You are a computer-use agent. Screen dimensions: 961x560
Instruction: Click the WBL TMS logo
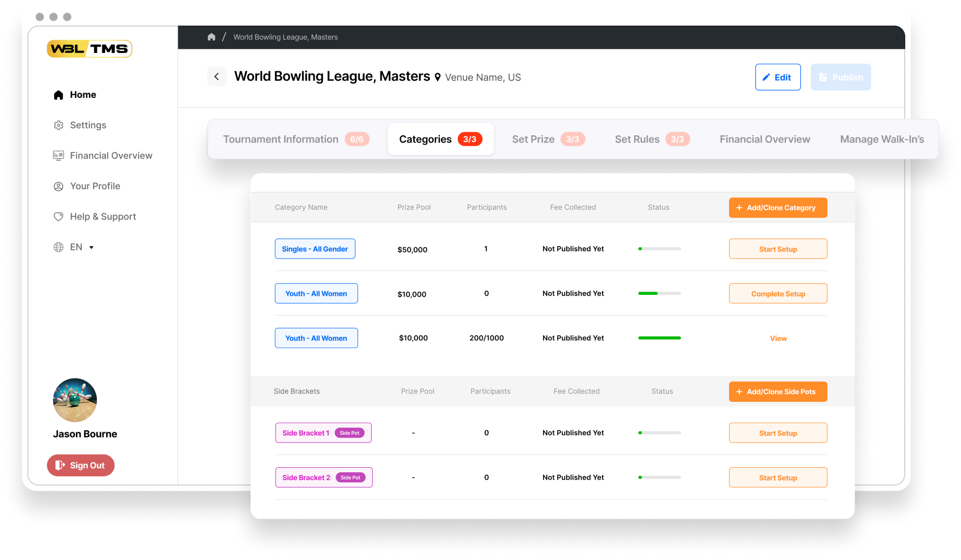click(x=90, y=49)
